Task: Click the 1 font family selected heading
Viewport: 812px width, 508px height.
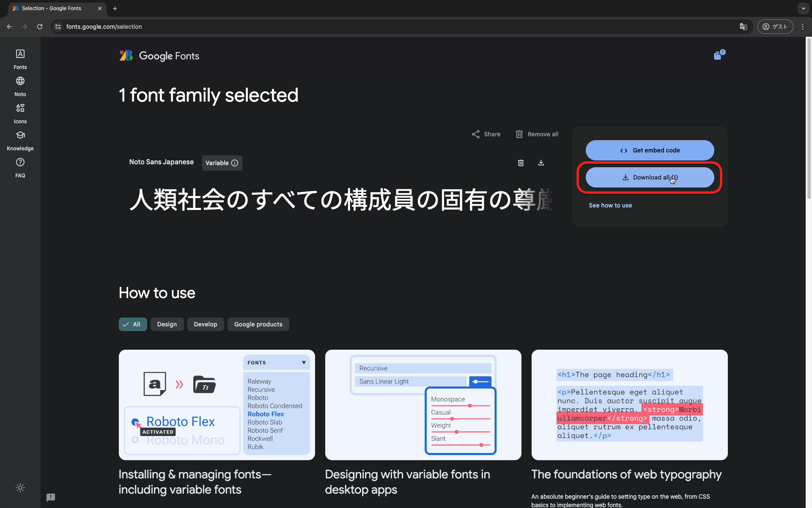Action: pos(208,95)
